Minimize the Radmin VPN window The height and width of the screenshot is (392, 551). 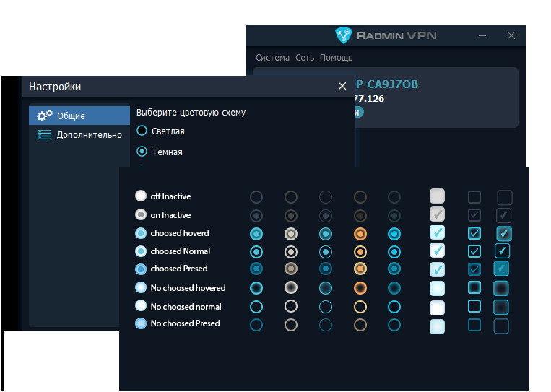[x=482, y=35]
